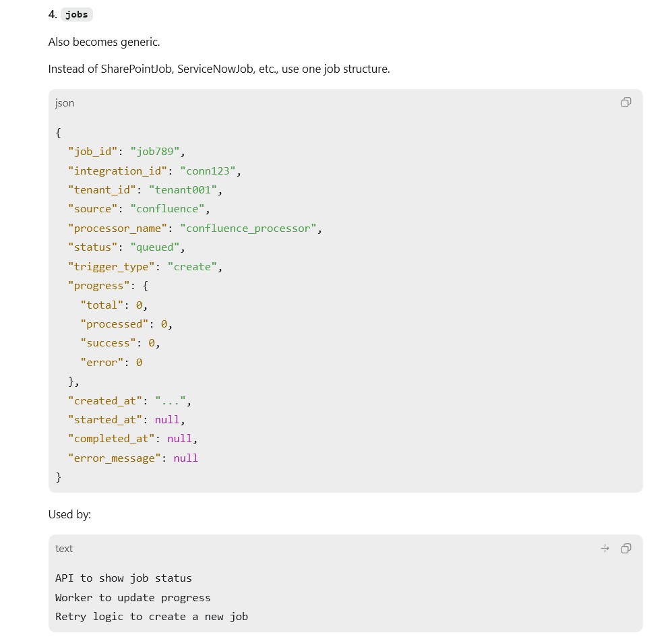Click the "tenant001" value
Screen dimensions: 672x641
(x=183, y=190)
